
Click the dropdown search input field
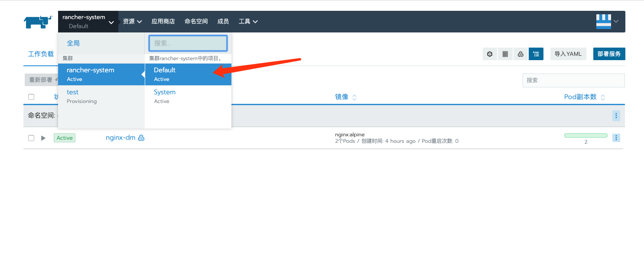188,43
